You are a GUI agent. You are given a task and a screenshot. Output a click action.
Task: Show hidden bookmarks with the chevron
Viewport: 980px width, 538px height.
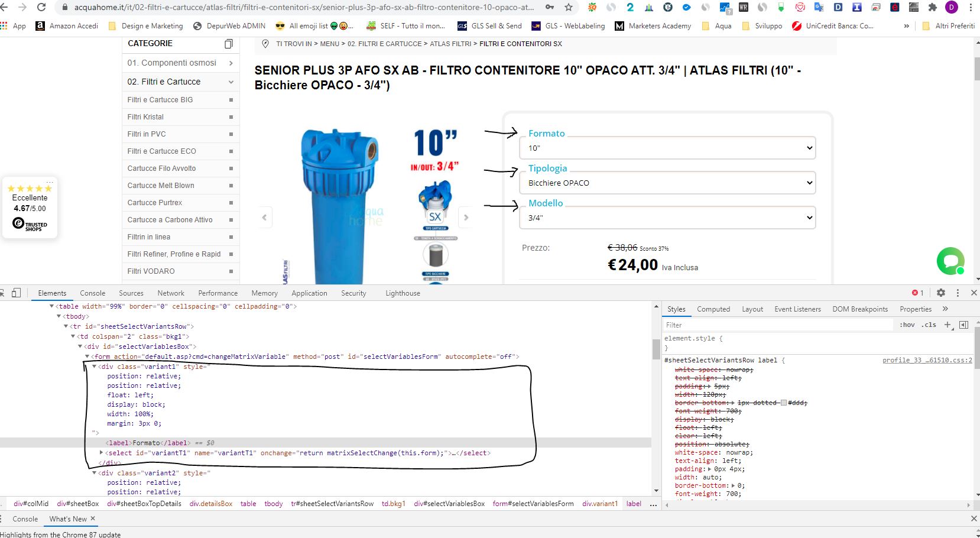tap(907, 26)
